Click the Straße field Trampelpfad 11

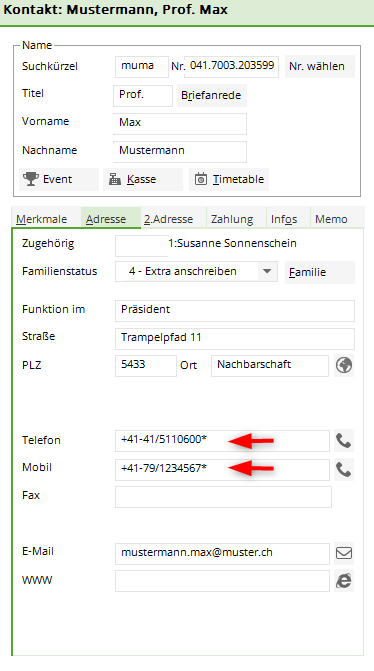[x=234, y=338]
